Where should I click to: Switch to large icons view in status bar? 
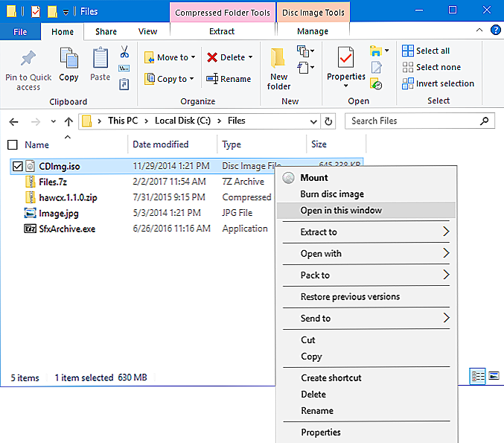click(493, 377)
